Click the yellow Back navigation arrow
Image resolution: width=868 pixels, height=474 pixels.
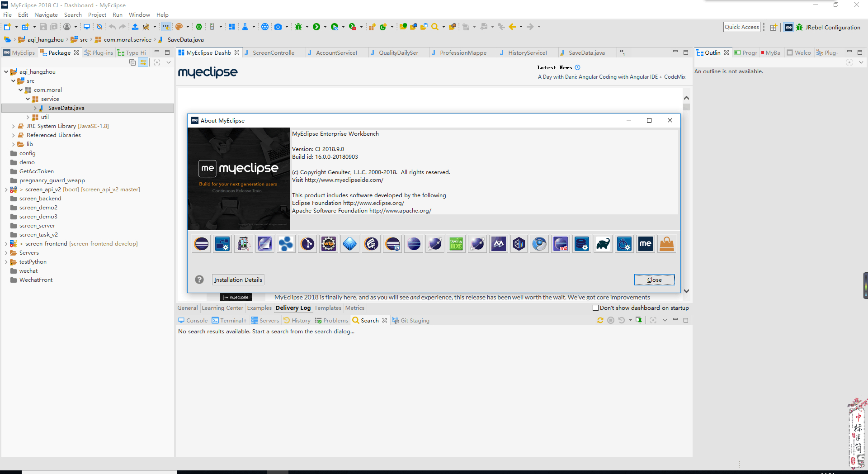[x=512, y=27]
